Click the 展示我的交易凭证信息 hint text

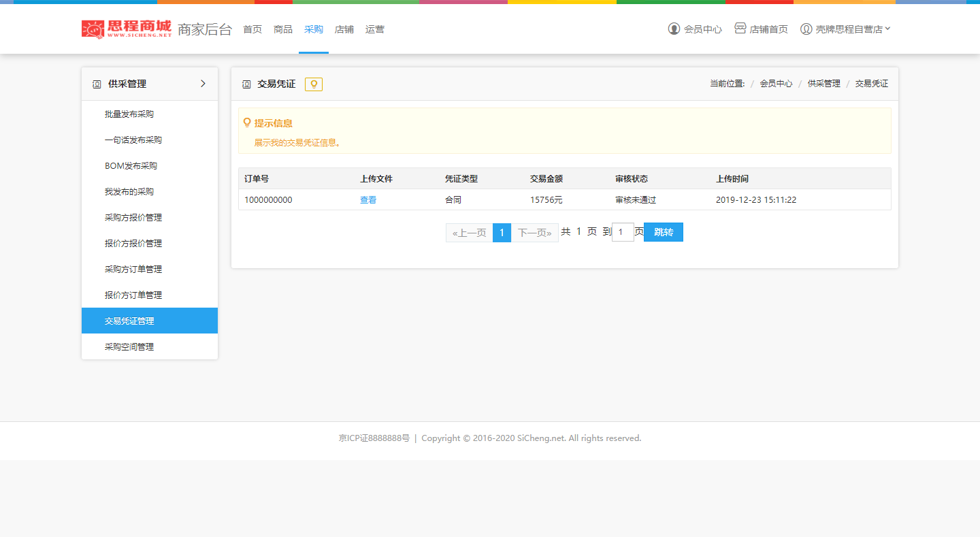[297, 143]
